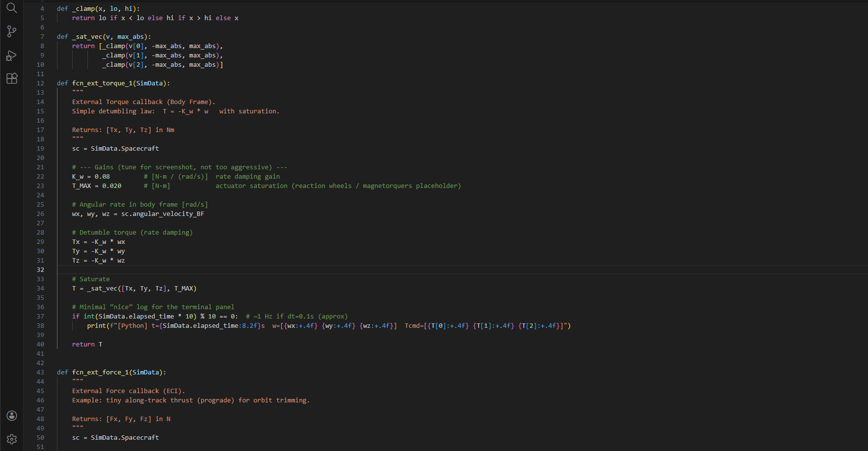Open the Extensions view
Image resolution: width=868 pixels, height=451 pixels.
point(12,79)
